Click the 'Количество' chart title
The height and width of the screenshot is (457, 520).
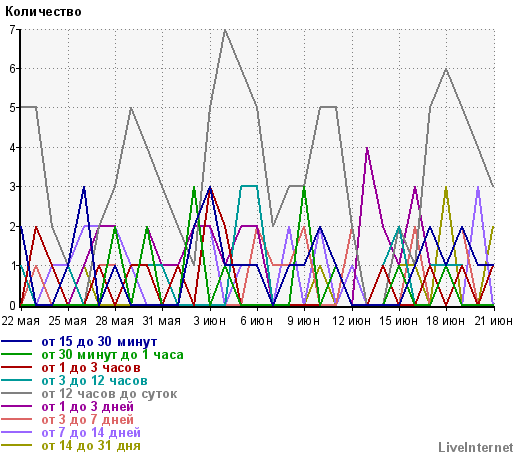point(43,12)
